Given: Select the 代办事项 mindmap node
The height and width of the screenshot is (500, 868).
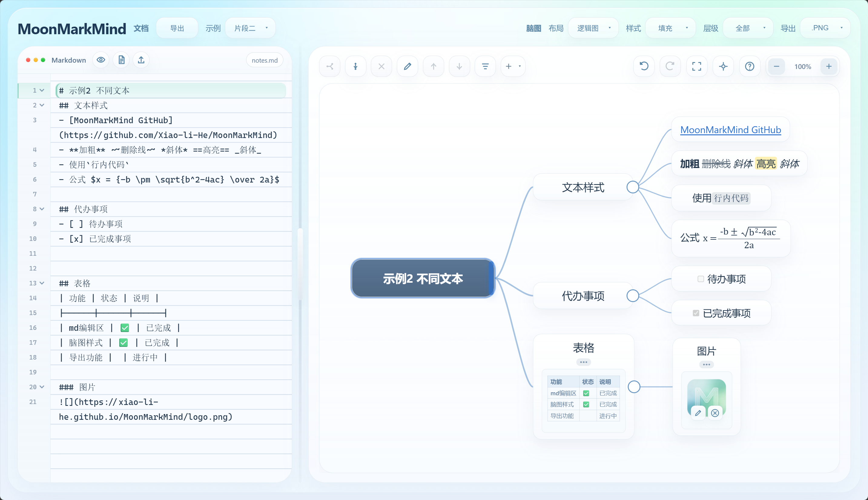Looking at the screenshot, I should coord(583,296).
